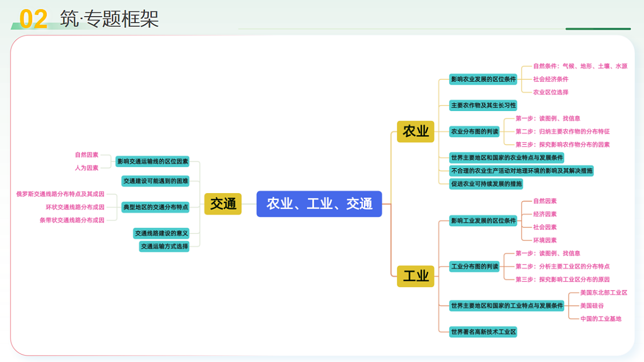The height and width of the screenshot is (362, 644).
Task: Click text 第三步：探究影响工业区分布的原因
Action: pyautogui.click(x=562, y=279)
